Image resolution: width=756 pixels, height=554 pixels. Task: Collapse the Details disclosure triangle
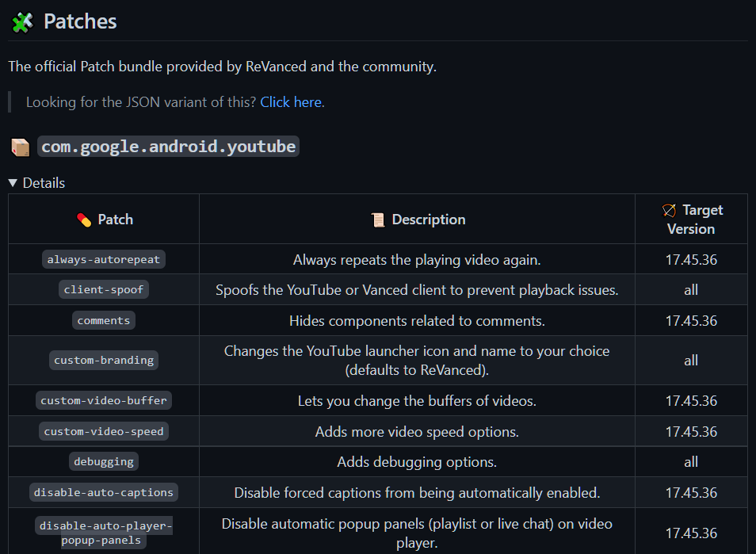point(13,183)
